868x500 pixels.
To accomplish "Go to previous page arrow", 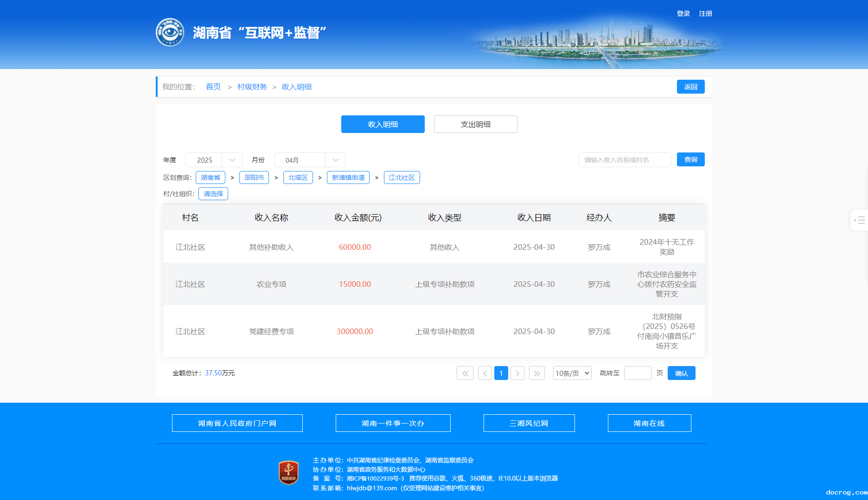I will pyautogui.click(x=485, y=373).
